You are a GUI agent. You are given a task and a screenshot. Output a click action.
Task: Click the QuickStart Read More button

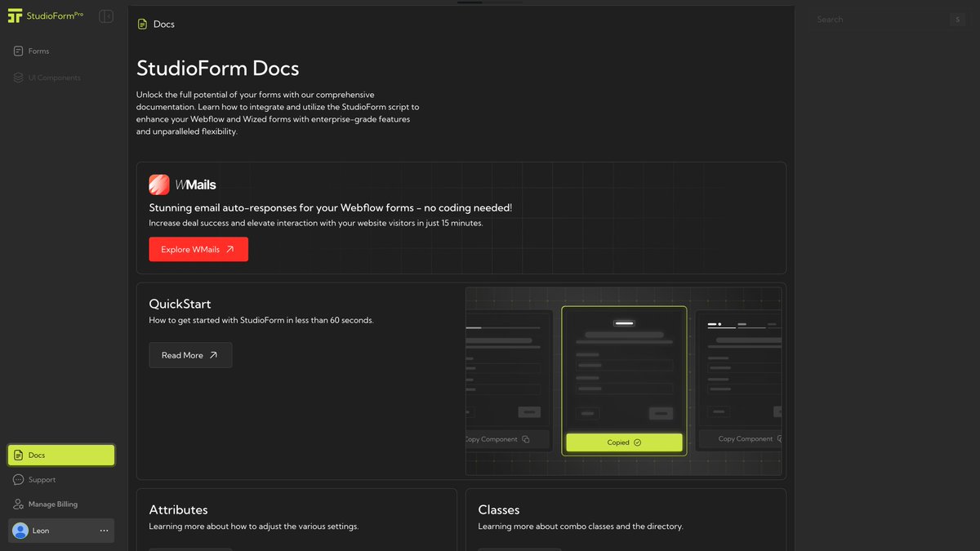[190, 355]
